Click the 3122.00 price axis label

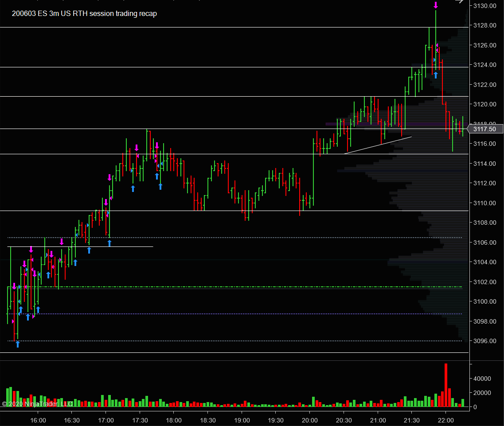(484, 85)
